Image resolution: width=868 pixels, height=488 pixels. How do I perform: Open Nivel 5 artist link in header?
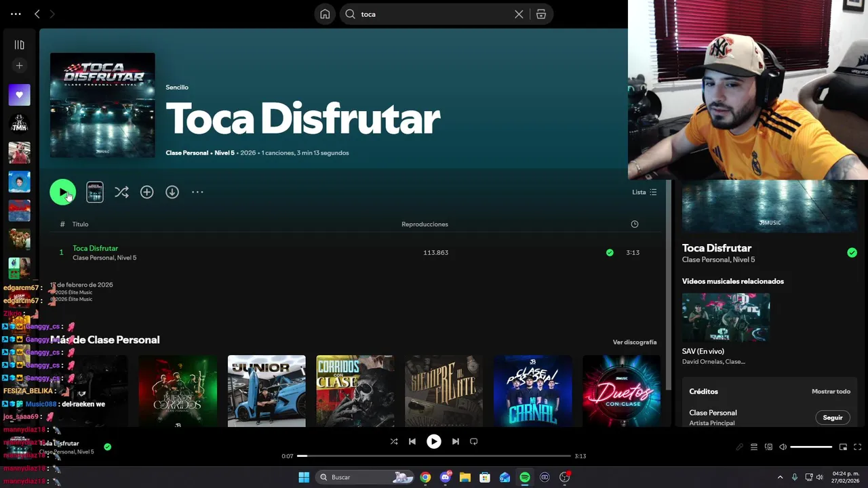click(x=224, y=153)
